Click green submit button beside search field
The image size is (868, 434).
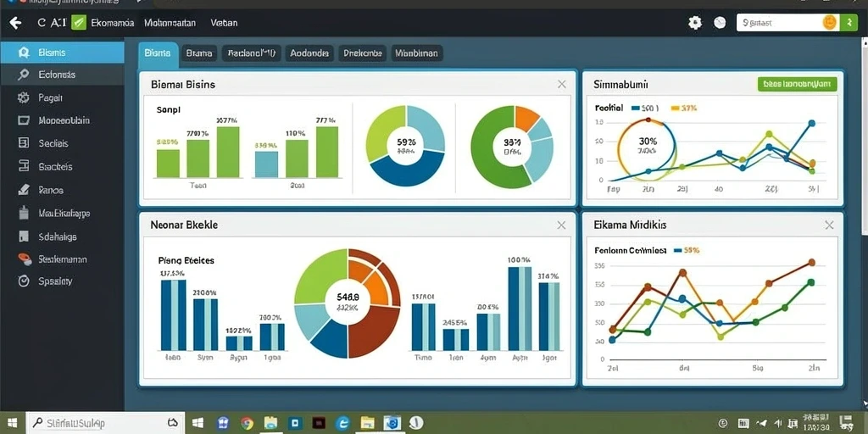[x=848, y=23]
